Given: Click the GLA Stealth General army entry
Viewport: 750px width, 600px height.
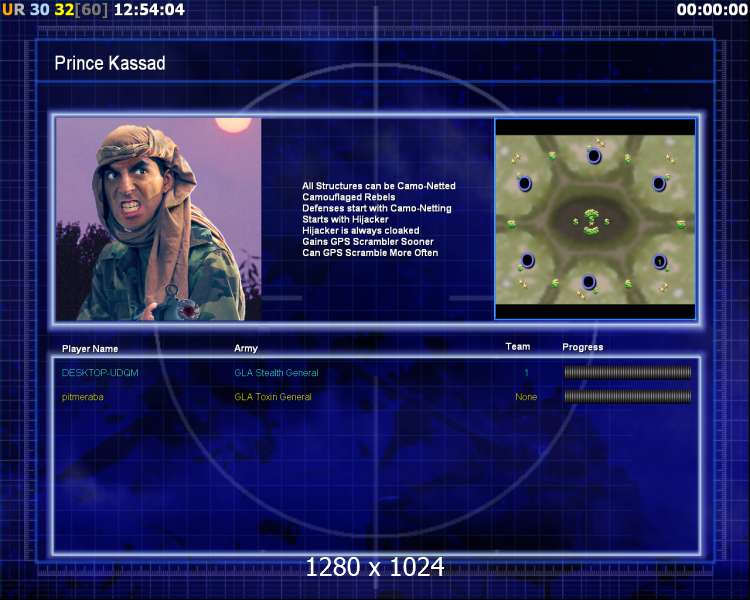Looking at the screenshot, I should (x=276, y=373).
